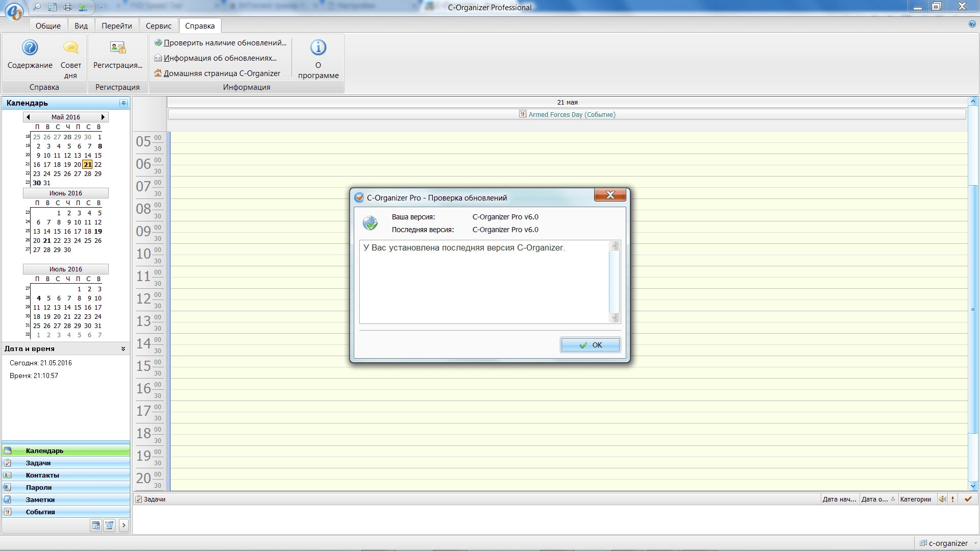Click the magnifier search icon in quick toolbar
The width and height of the screenshot is (980, 551).
(37, 7)
